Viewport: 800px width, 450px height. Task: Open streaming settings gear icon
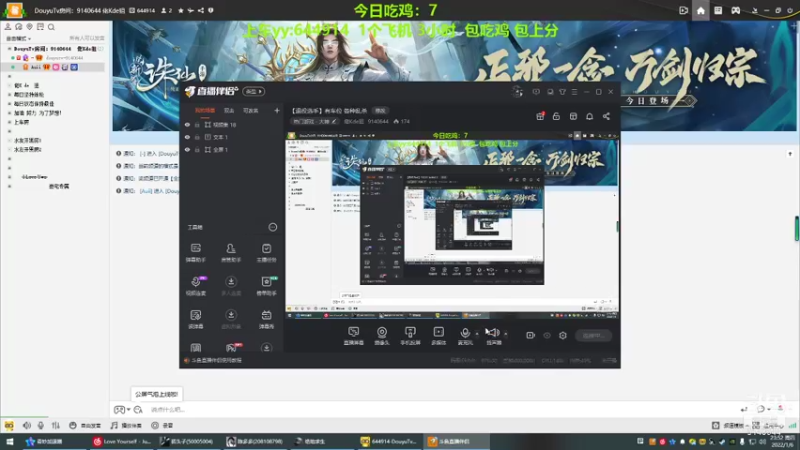coord(563,335)
